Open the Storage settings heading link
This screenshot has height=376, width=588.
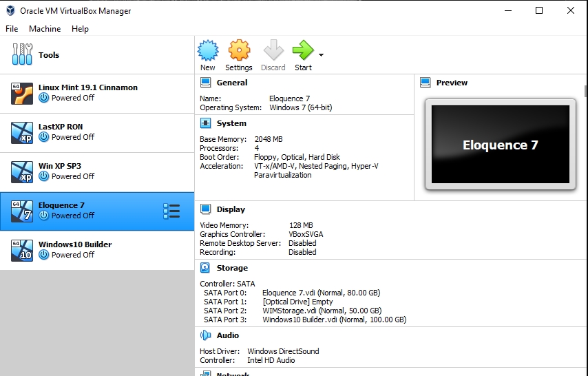[232, 268]
